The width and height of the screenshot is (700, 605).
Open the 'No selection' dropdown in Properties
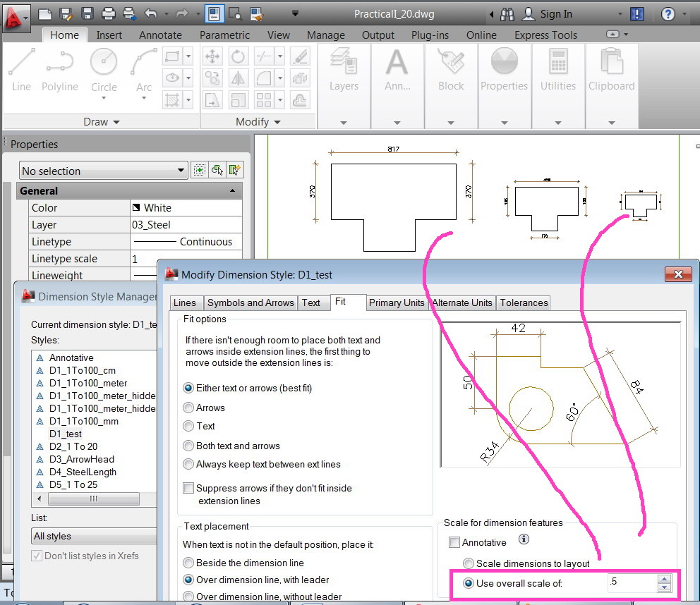point(103,171)
